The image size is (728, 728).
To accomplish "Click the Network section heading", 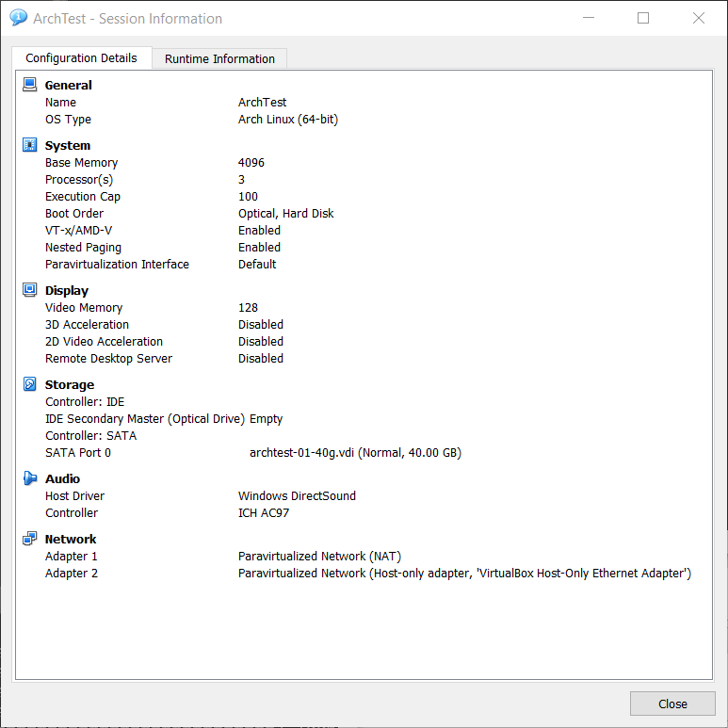I will point(70,539).
